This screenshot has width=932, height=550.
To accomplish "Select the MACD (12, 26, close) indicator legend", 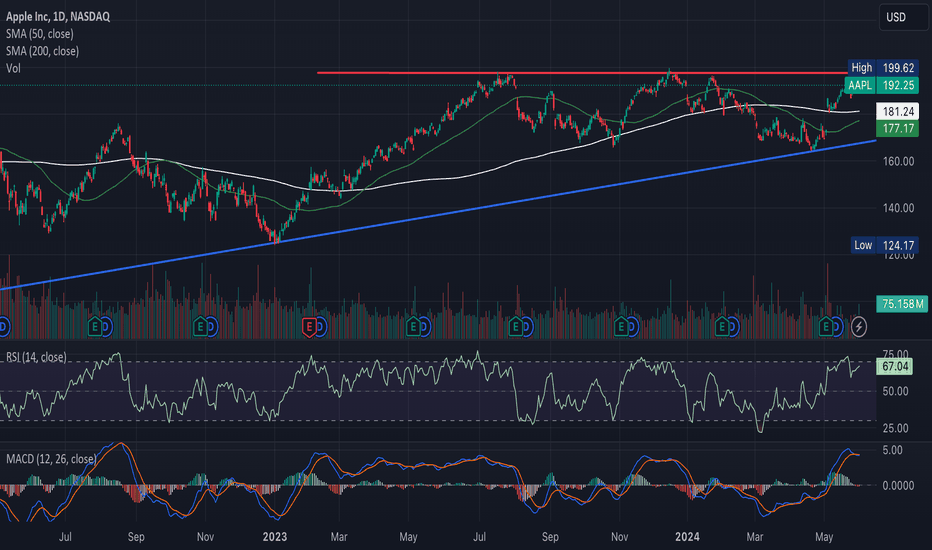I will tap(51, 459).
